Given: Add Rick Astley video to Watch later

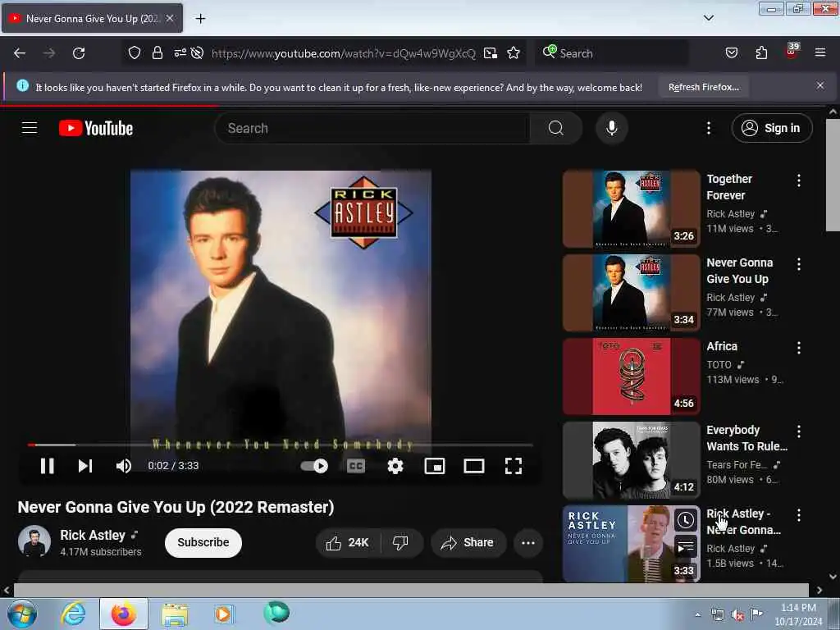Looking at the screenshot, I should tap(686, 520).
